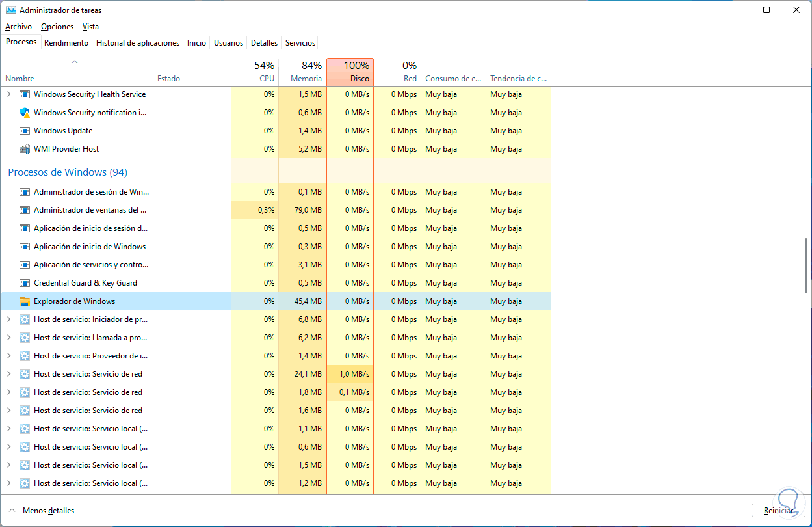The image size is (812, 527).
Task: Sort by the Estado column header
Action: pos(192,72)
